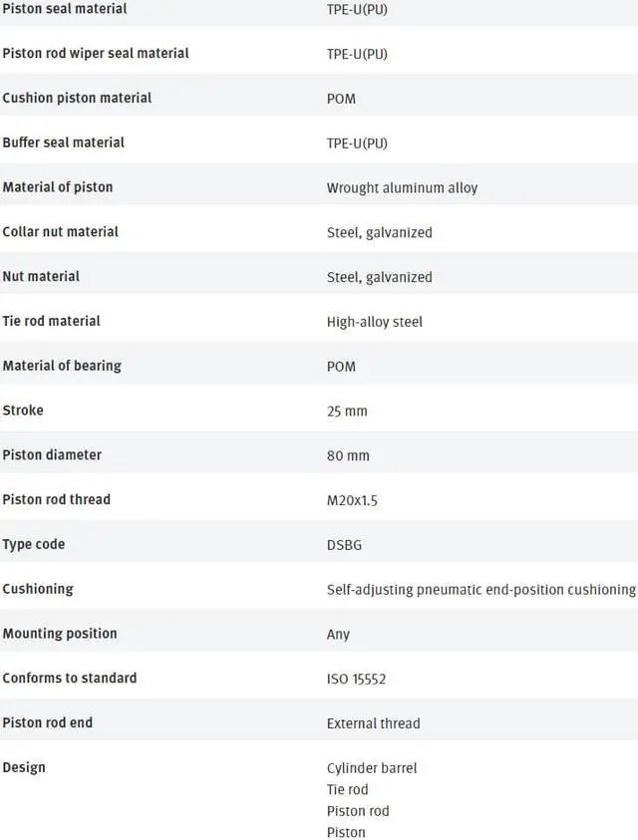Click the 'M20x1.5' thread value
The height and width of the screenshot is (840, 638).
(x=352, y=500)
